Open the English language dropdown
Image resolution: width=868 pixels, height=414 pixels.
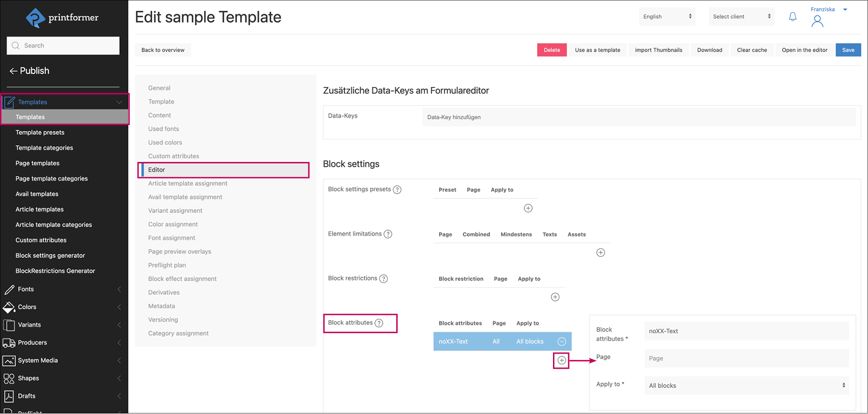[x=667, y=17]
